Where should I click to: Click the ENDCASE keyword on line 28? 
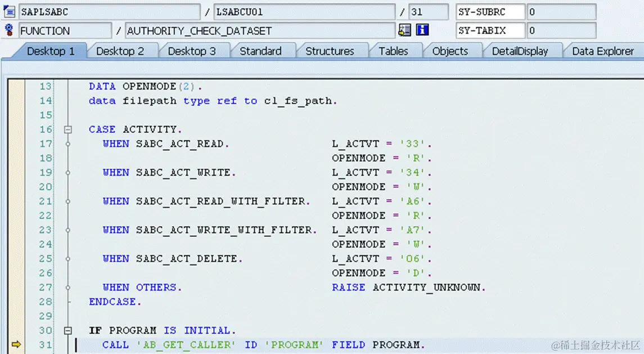click(x=112, y=302)
